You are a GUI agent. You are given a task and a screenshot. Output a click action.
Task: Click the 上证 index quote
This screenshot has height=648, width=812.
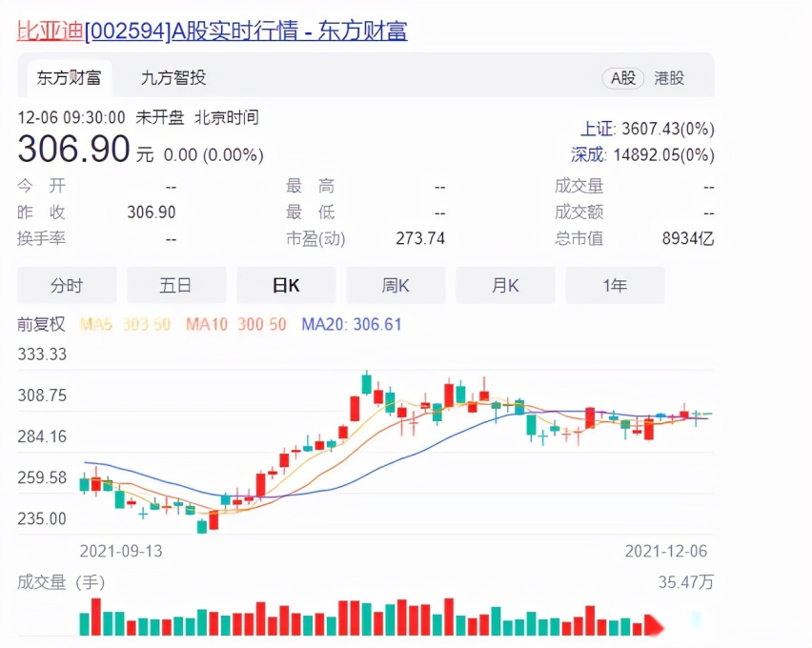(x=647, y=129)
